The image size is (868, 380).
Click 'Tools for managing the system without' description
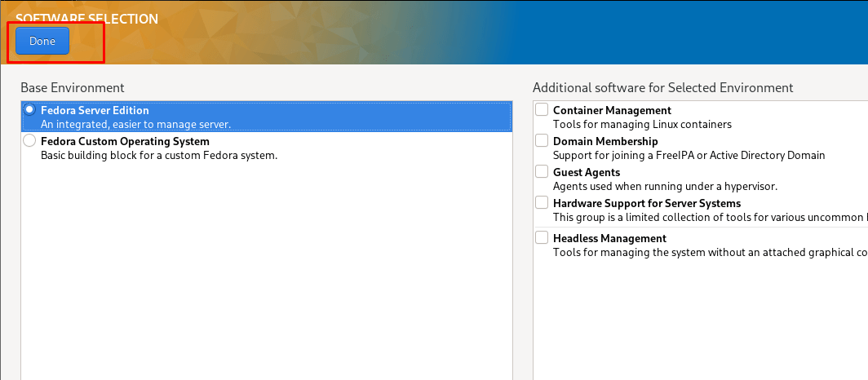coord(711,252)
